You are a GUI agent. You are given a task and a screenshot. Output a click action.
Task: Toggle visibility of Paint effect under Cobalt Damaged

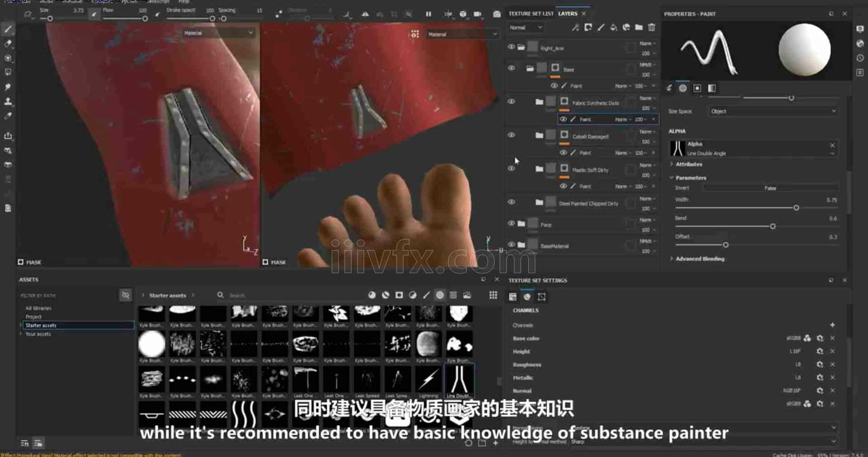(563, 153)
